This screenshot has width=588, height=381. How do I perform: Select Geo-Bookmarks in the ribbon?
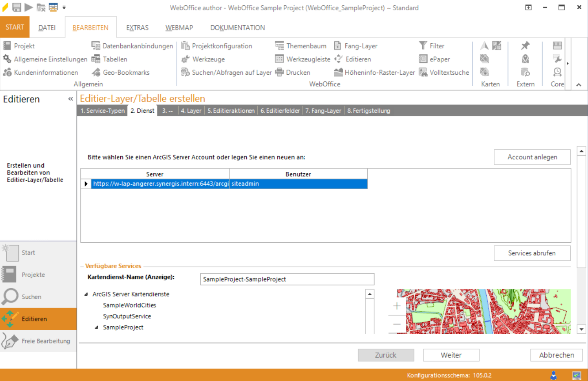point(121,72)
